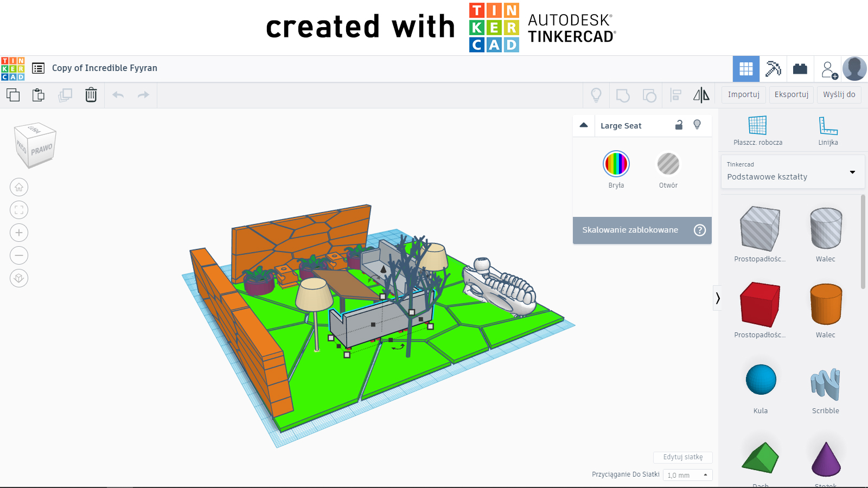Screen dimensions: 868x488
Task: Click the show-all lightbulb toolbar icon
Action: pyautogui.click(x=596, y=95)
